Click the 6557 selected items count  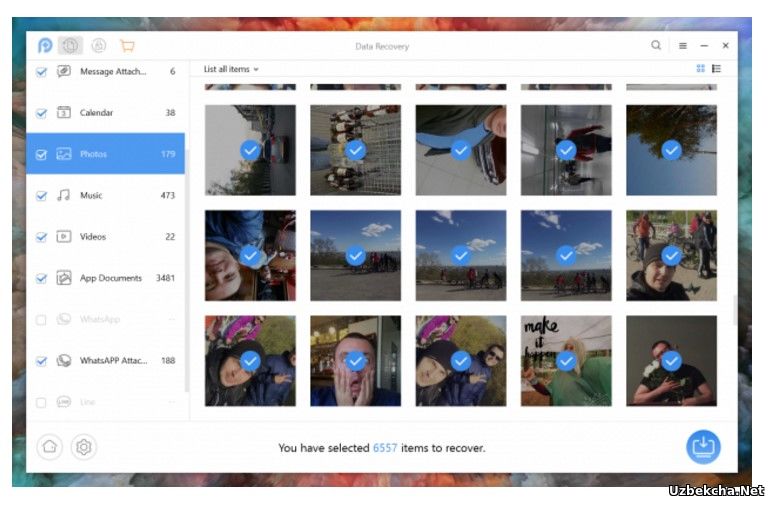(x=385, y=448)
